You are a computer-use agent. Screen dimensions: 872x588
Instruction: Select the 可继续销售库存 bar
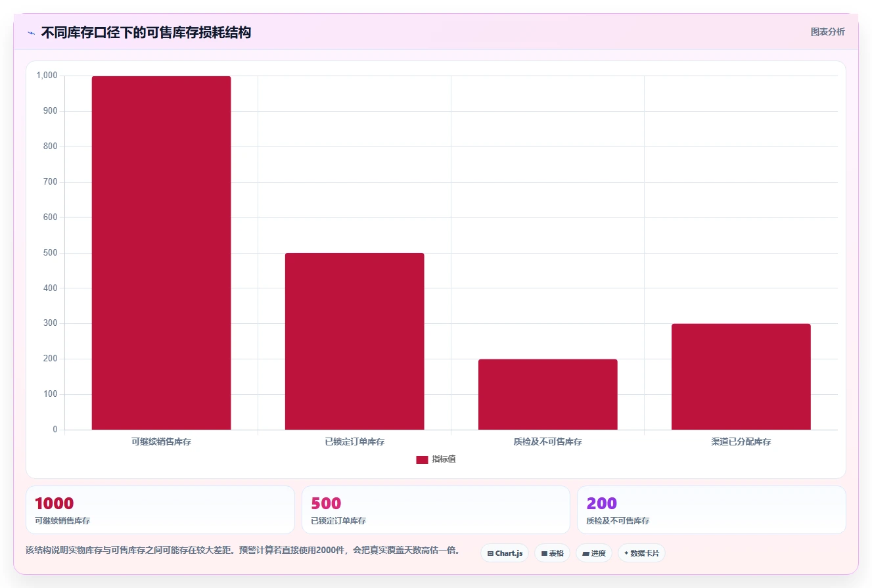161,253
